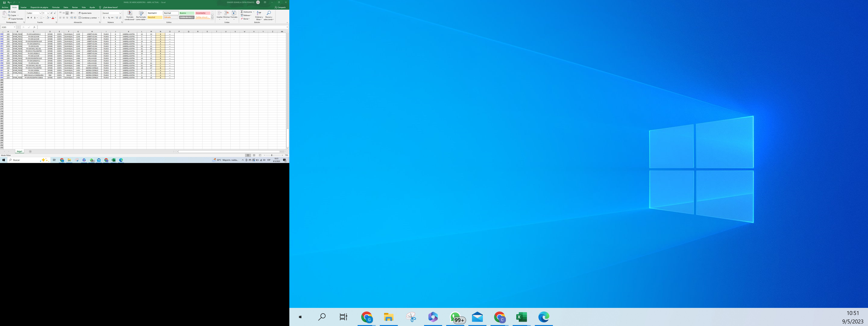Open the Copiar dropdown arrow
The width and height of the screenshot is (868, 326).
tap(18, 15)
